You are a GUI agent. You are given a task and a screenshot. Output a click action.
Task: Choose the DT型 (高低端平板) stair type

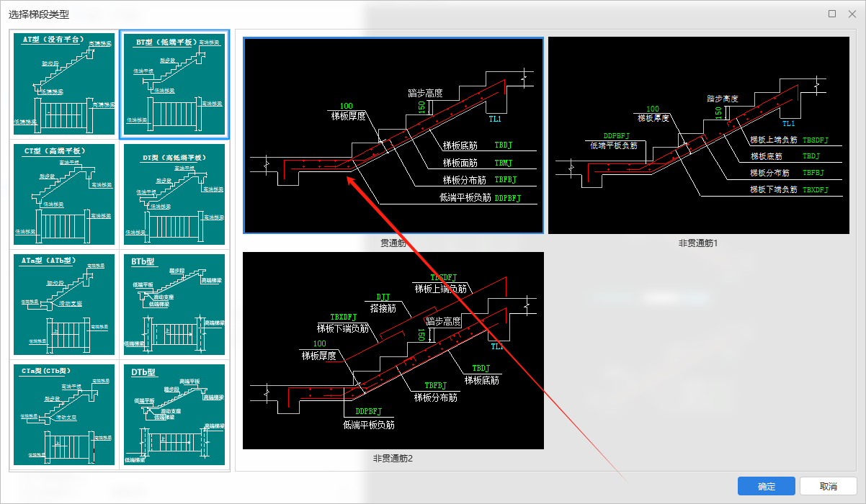(174, 194)
